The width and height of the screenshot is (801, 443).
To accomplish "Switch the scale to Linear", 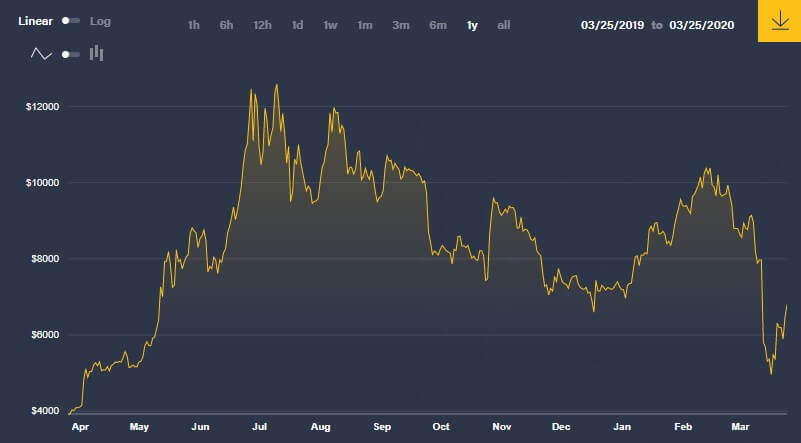I will coord(36,21).
